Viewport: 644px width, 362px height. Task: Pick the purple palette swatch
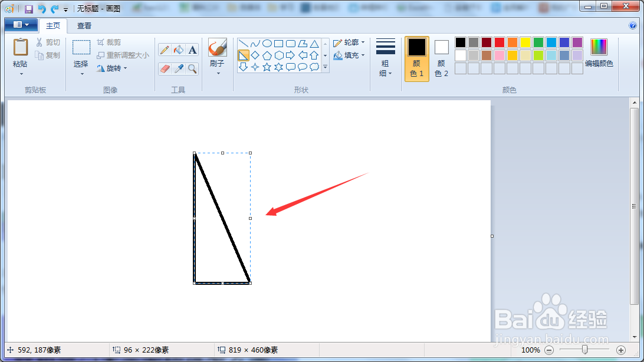pos(577,42)
